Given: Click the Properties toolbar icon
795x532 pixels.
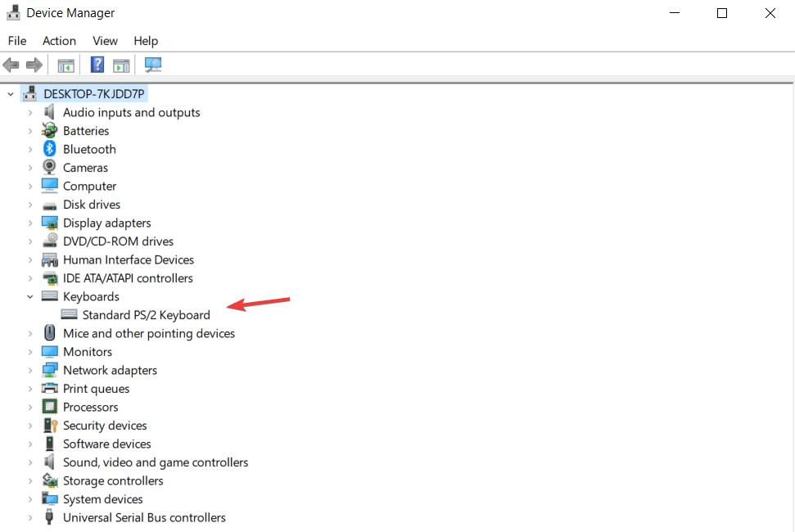Looking at the screenshot, I should click(x=121, y=65).
